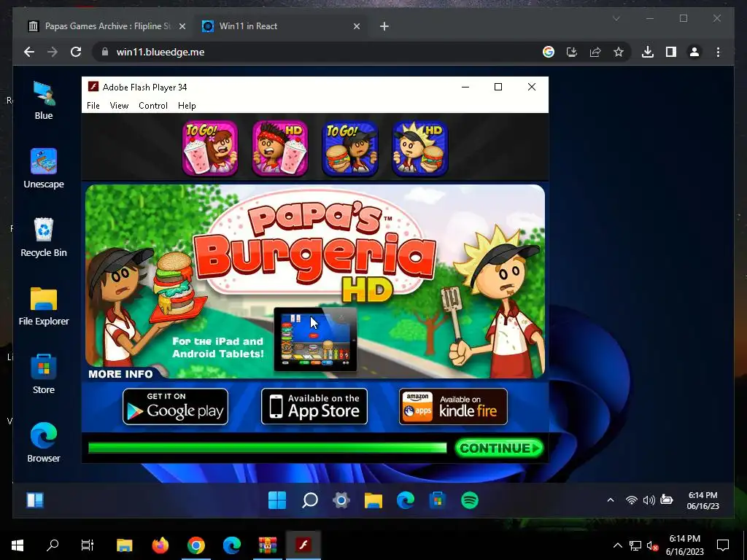The image size is (747, 560).
Task: Expand the Win11 system tray chevron
Action: point(611,500)
